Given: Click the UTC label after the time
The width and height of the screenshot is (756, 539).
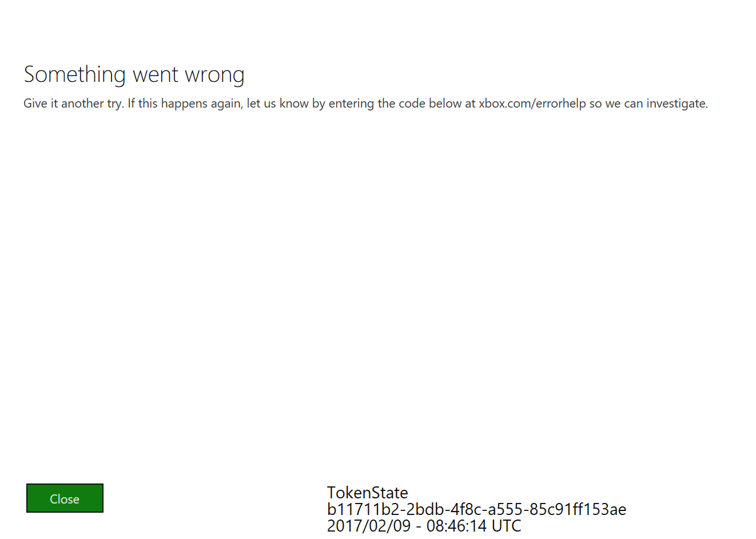Looking at the screenshot, I should 507,526.
